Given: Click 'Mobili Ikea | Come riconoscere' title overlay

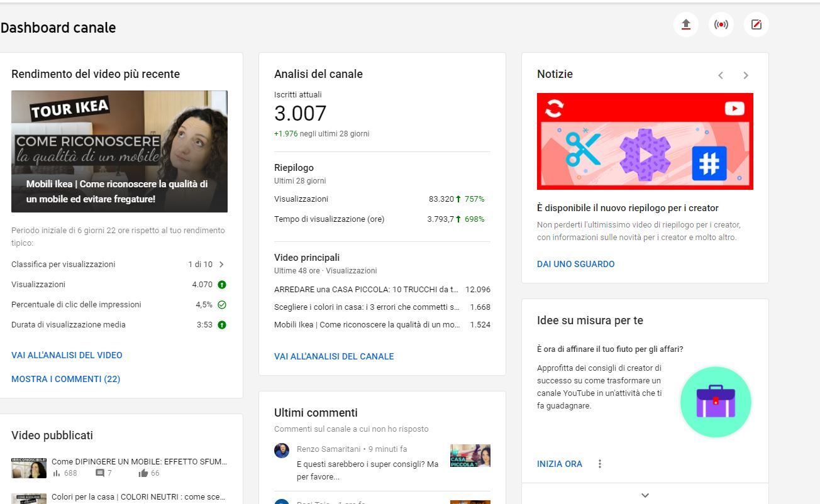Looking at the screenshot, I should [117, 192].
